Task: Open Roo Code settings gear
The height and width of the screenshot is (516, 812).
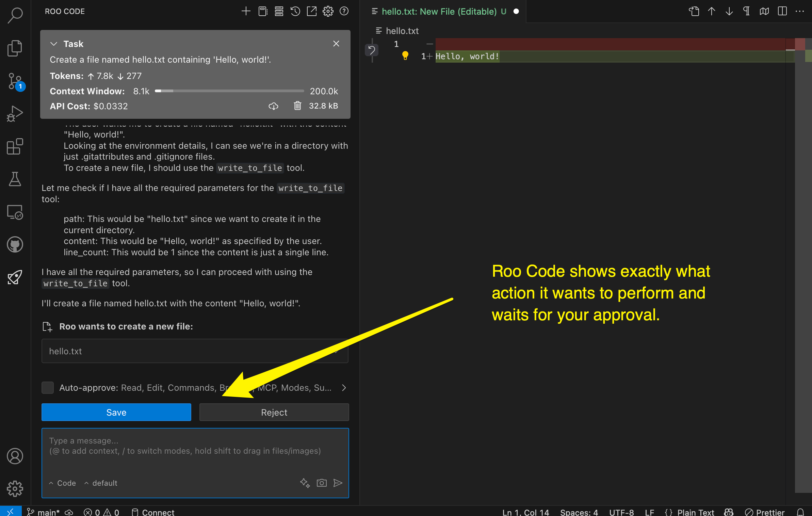Action: (x=328, y=11)
